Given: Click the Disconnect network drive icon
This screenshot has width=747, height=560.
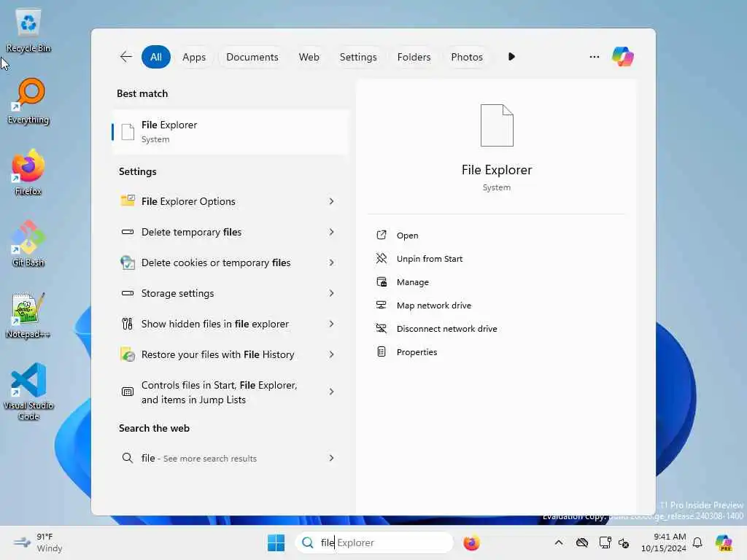Looking at the screenshot, I should point(381,328).
